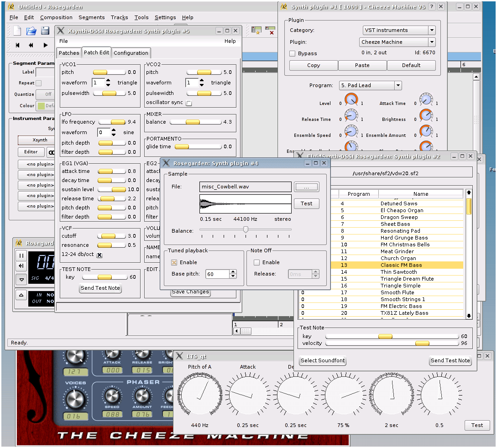Click the Attack Time knob

pos(426,99)
